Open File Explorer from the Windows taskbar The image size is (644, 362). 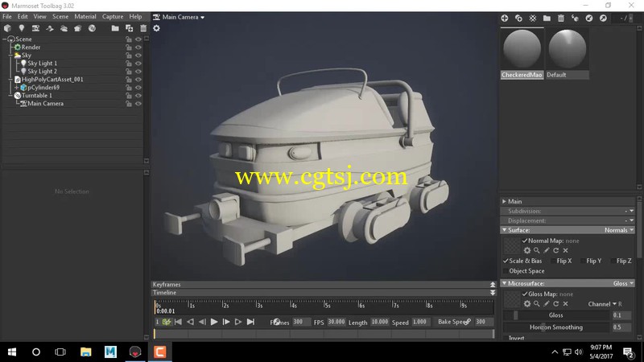click(85, 352)
